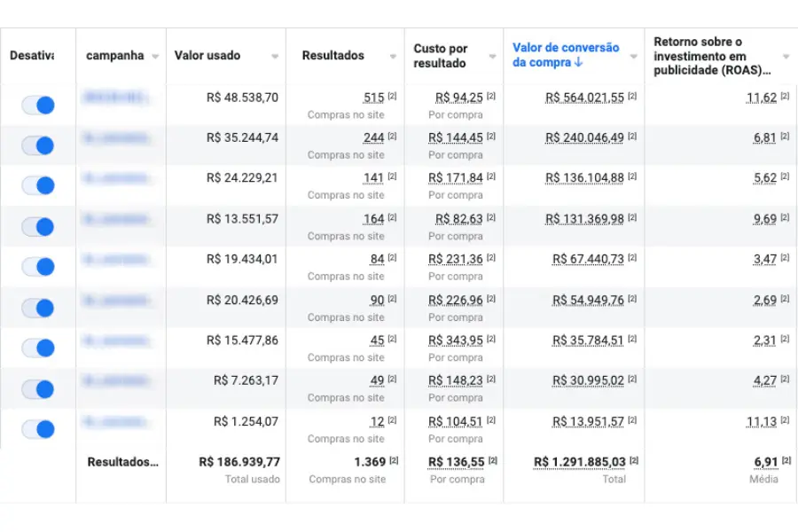Click footnote [2] beside R$ 564.021,55
Viewport: 798px width, 532px height.
632,96
